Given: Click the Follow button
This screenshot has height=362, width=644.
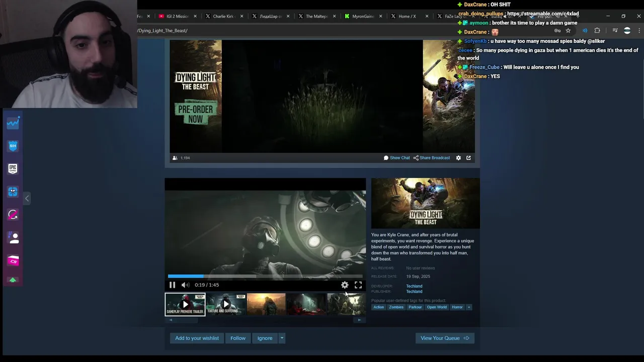Looking at the screenshot, I should 238,338.
